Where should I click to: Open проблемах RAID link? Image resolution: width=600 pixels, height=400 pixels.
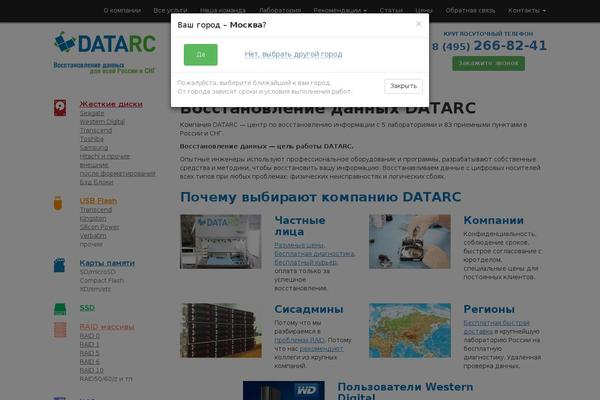(299, 340)
